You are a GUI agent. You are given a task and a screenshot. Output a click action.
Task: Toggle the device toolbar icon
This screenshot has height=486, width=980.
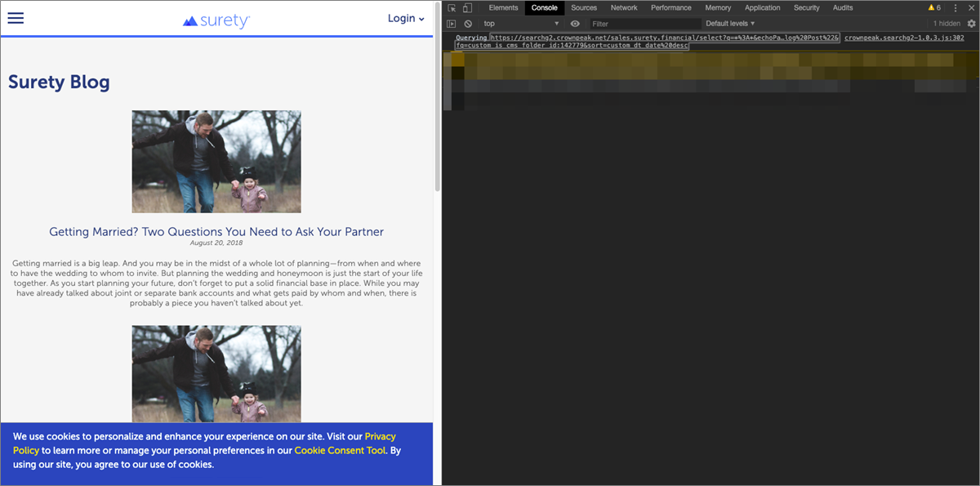467,7
